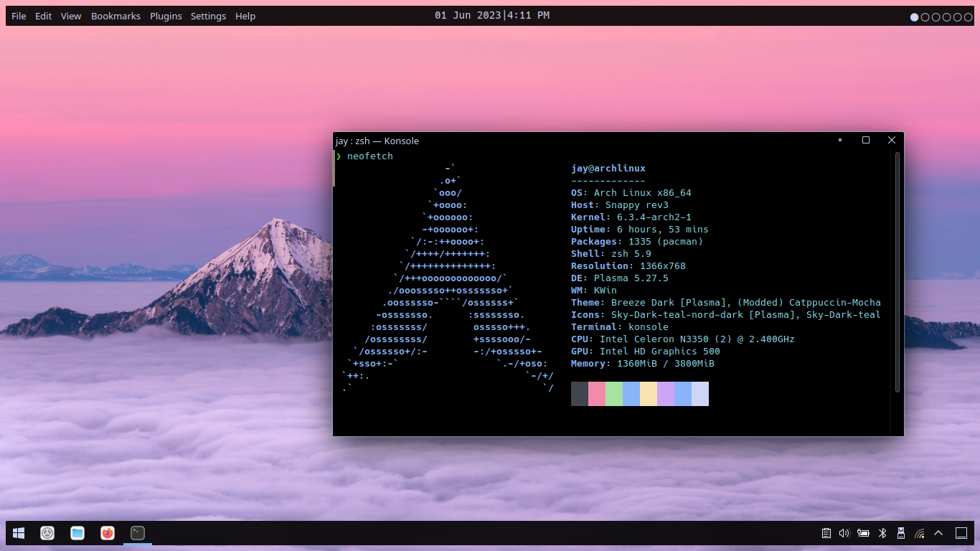The height and width of the screenshot is (551, 980).
Task: Switch to the third virtual desktop circle
Action: [936, 17]
